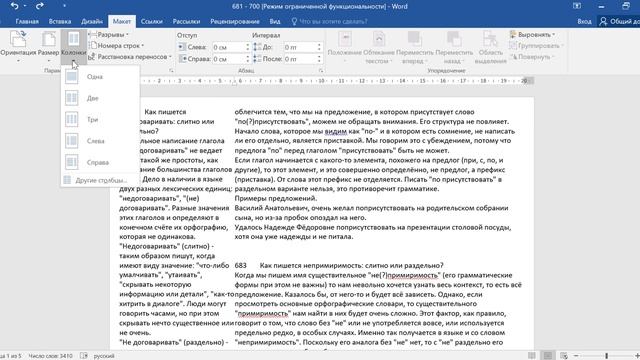Click the word count in status bar
The height and width of the screenshot is (360, 640).
coord(51,356)
